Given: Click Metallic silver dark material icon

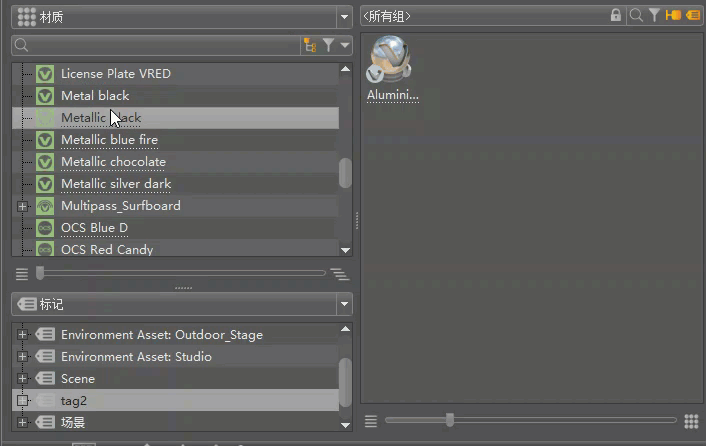Looking at the screenshot, I should tap(45, 184).
